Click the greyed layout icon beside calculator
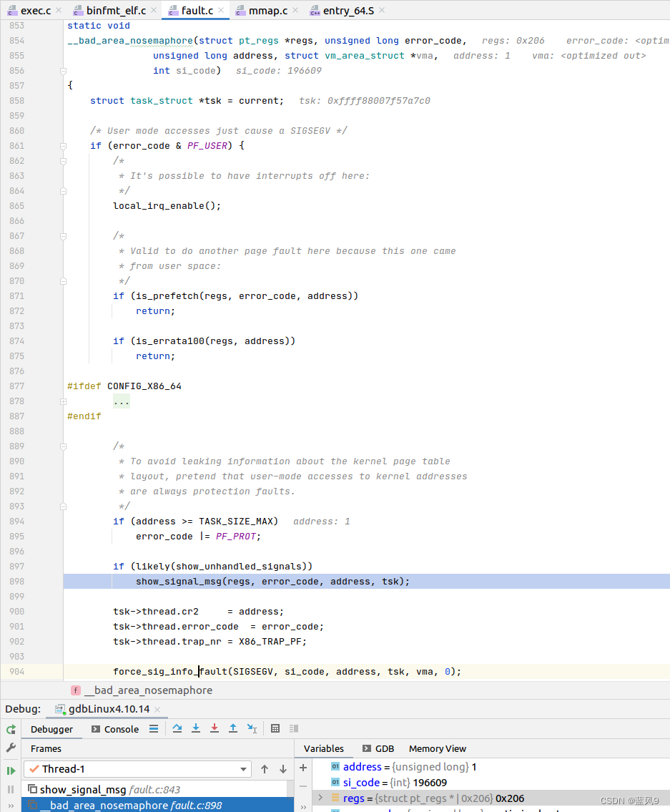Screen dimensions: 670x812 tap(294, 728)
